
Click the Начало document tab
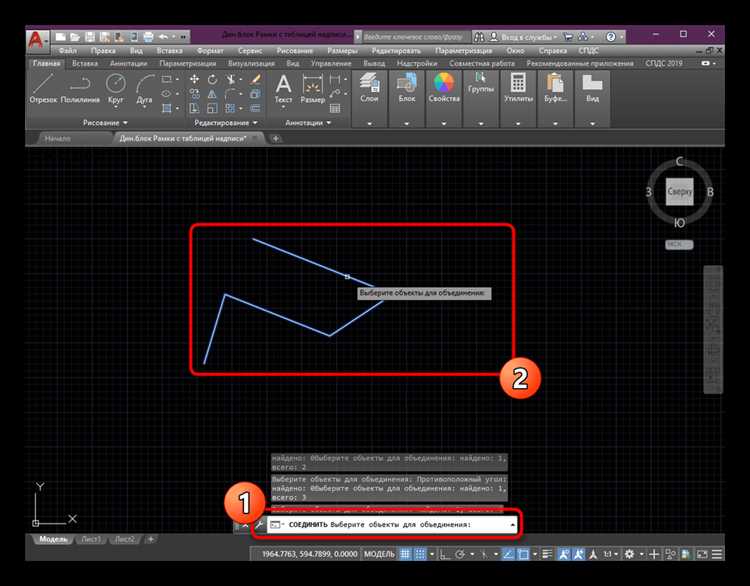[57, 138]
